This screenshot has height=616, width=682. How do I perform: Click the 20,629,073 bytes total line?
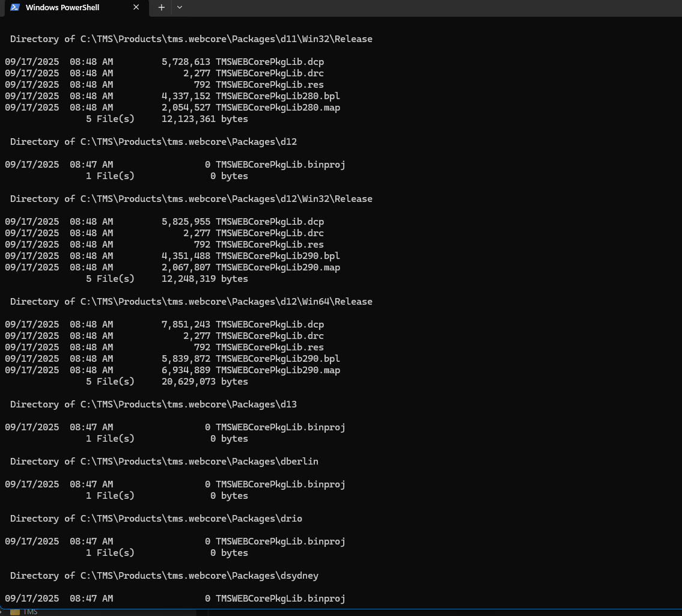[204, 382]
